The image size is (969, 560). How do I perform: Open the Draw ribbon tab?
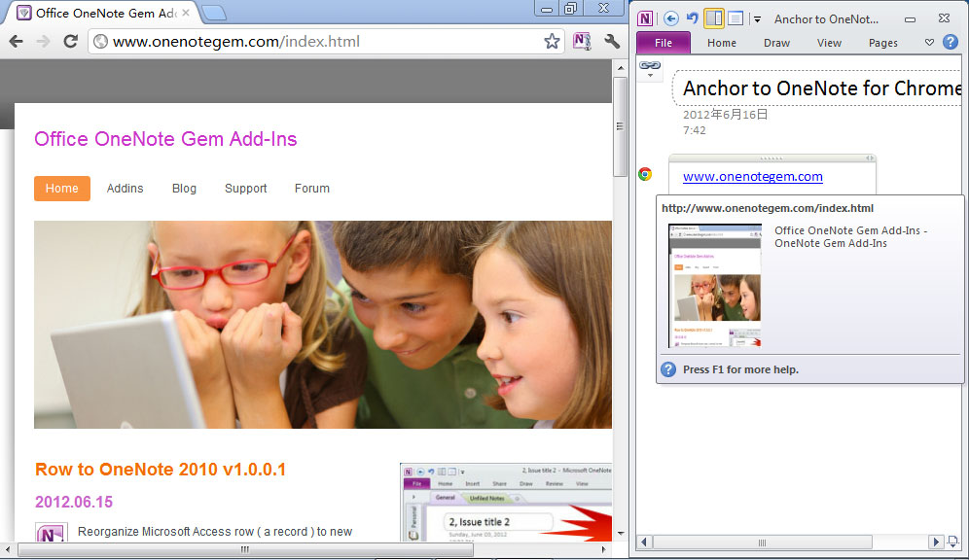coord(776,43)
